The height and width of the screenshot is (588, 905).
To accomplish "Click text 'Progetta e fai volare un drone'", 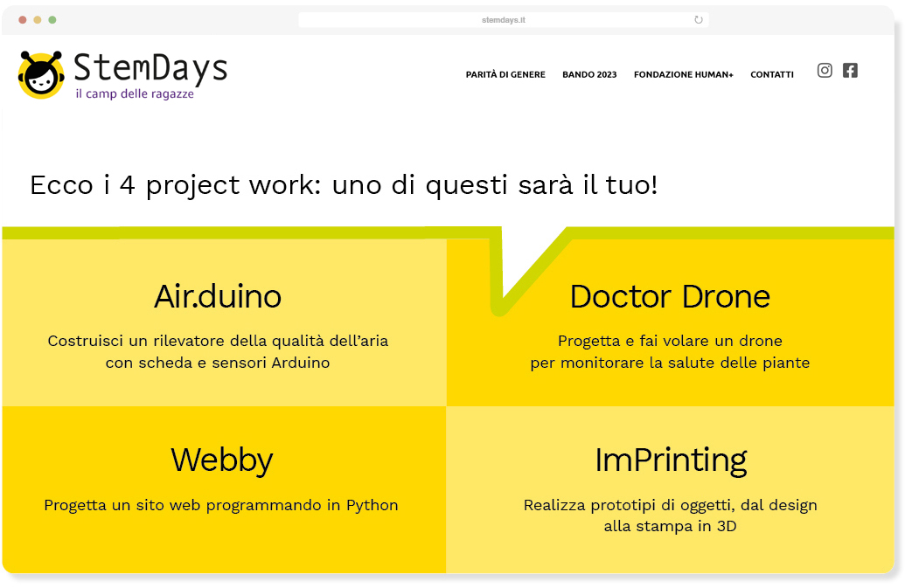I will [670, 342].
